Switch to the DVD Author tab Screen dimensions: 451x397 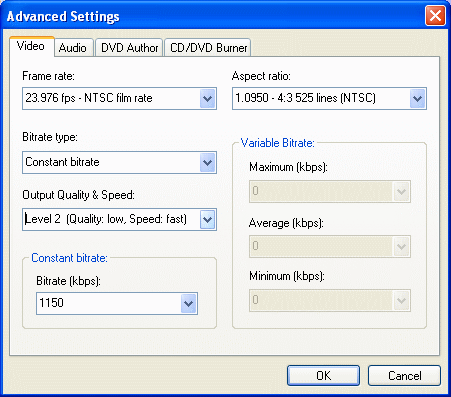pos(129,48)
